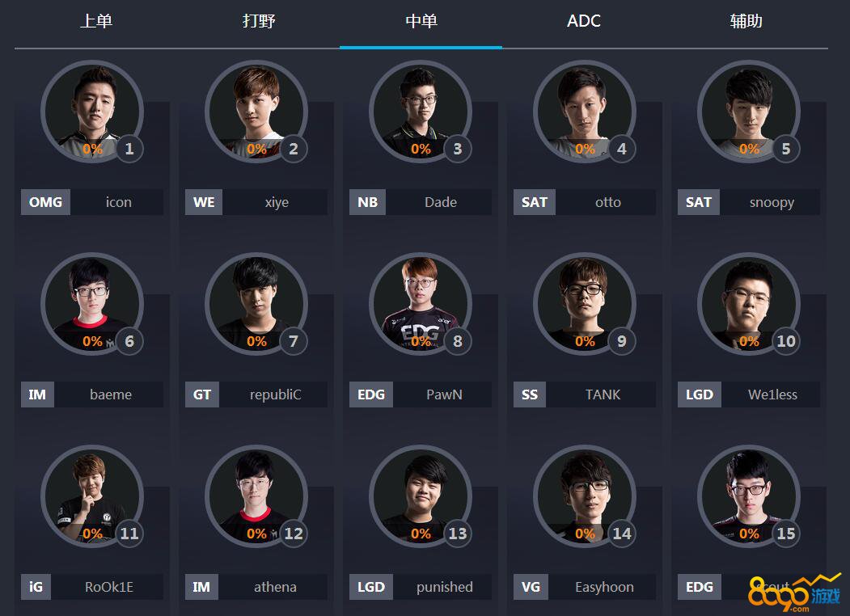Viewport: 850px width, 616px height.
Task: Select EDG PawN's player photo
Action: tap(421, 304)
